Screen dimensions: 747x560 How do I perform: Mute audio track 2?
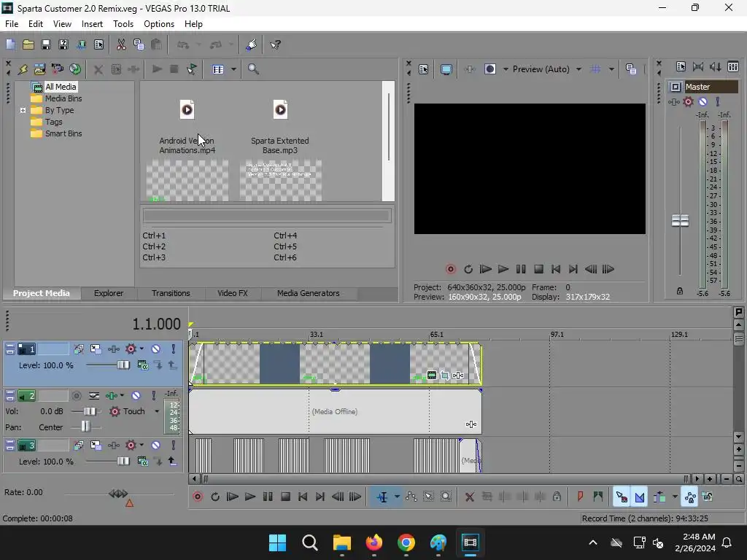[136, 396]
